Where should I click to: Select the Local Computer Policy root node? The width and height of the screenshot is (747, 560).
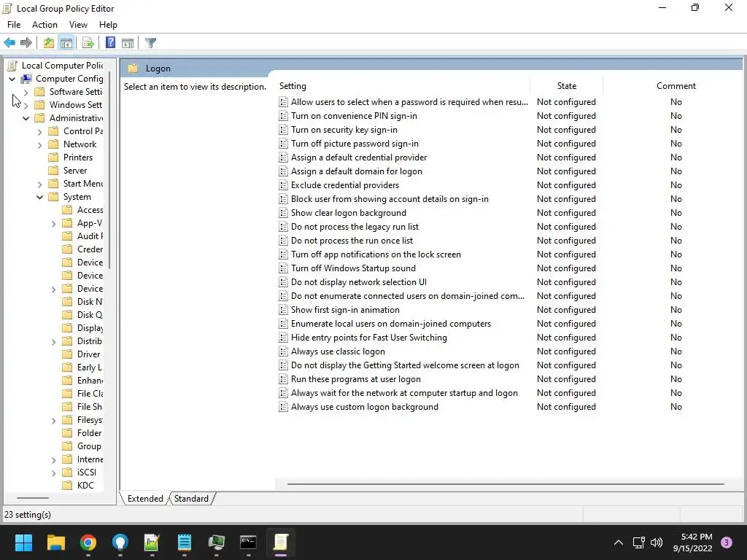[62, 66]
